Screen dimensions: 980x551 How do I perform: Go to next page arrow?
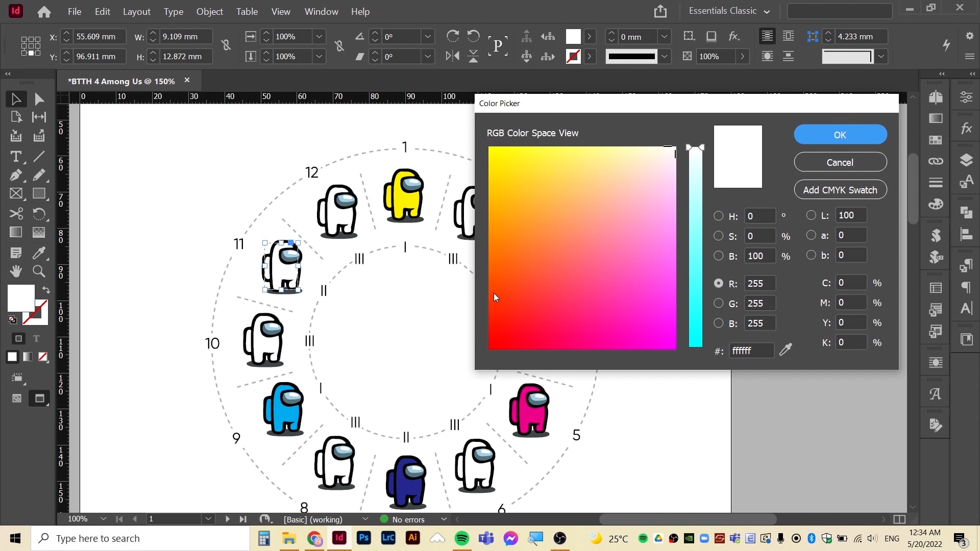pyautogui.click(x=227, y=519)
